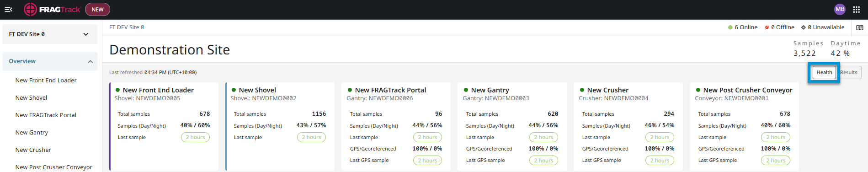Viewport: 868px width, 172px height.
Task: Click the Demonstration Site heading
Action: coord(170,50)
